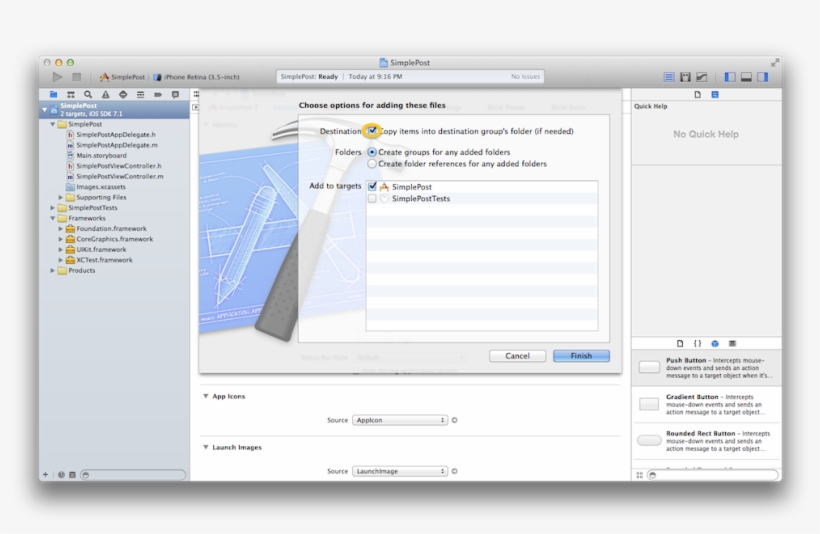Select the Assistant editor icon
This screenshot has width=820, height=534.
coord(685,77)
